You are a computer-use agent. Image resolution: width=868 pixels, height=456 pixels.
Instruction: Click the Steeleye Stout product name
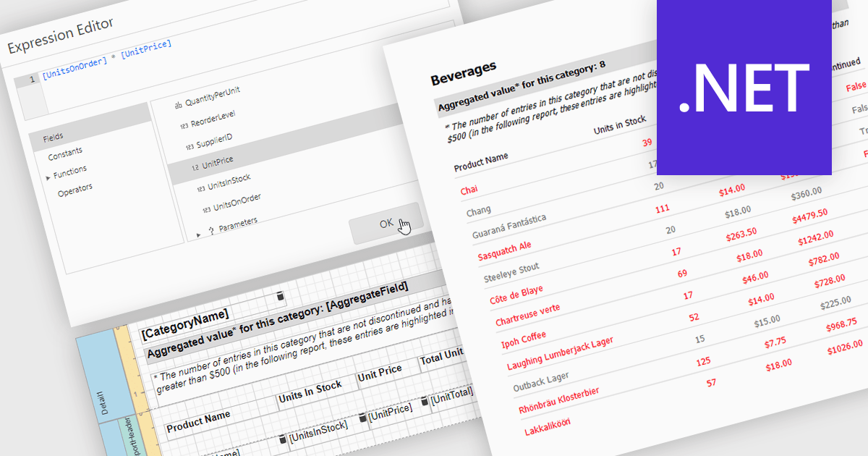click(511, 274)
